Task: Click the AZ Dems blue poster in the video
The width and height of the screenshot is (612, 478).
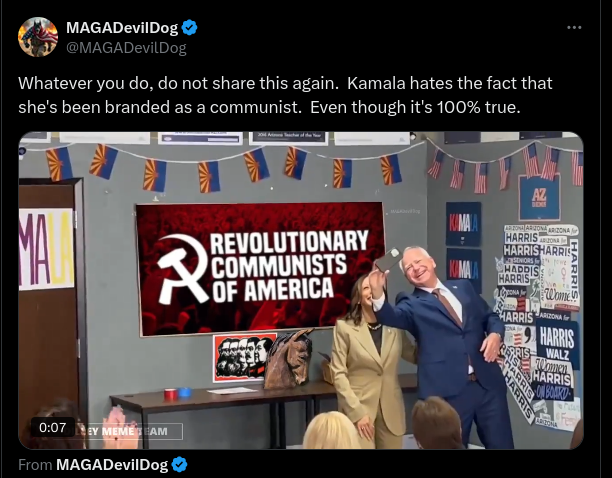Action: coord(539,197)
